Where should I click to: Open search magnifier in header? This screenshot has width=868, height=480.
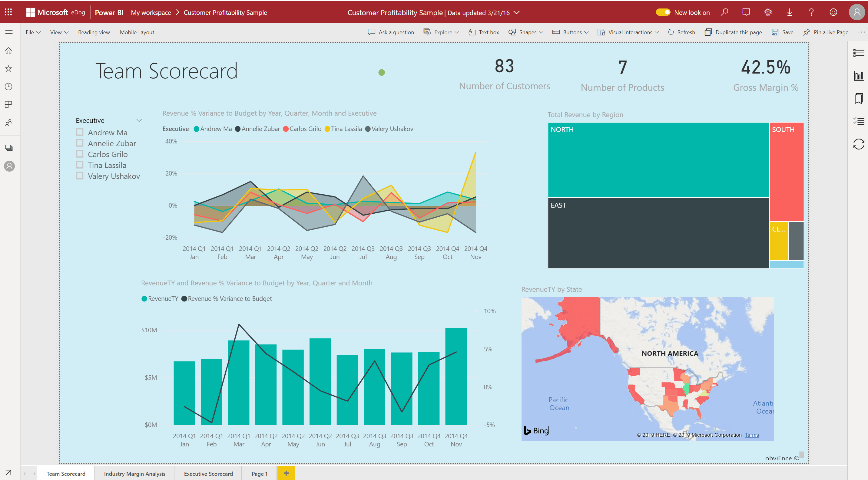coord(724,12)
